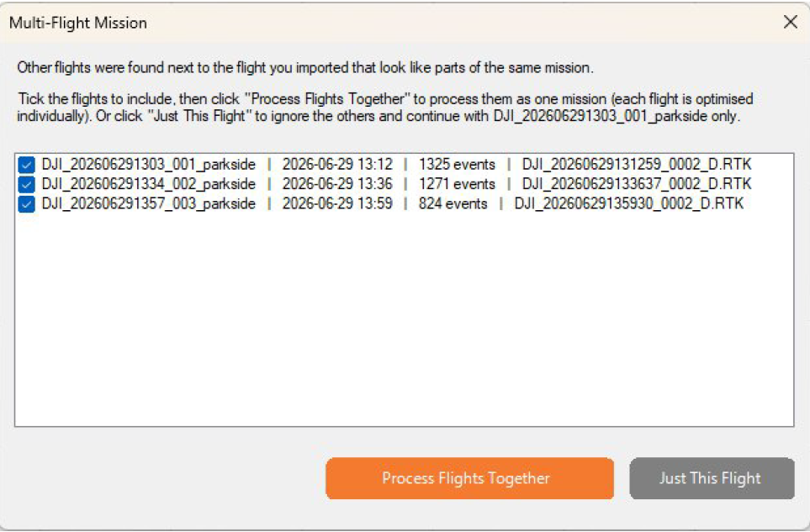The image size is (810, 532).
Task: Click empty area of flight list
Action: pyautogui.click(x=404, y=320)
